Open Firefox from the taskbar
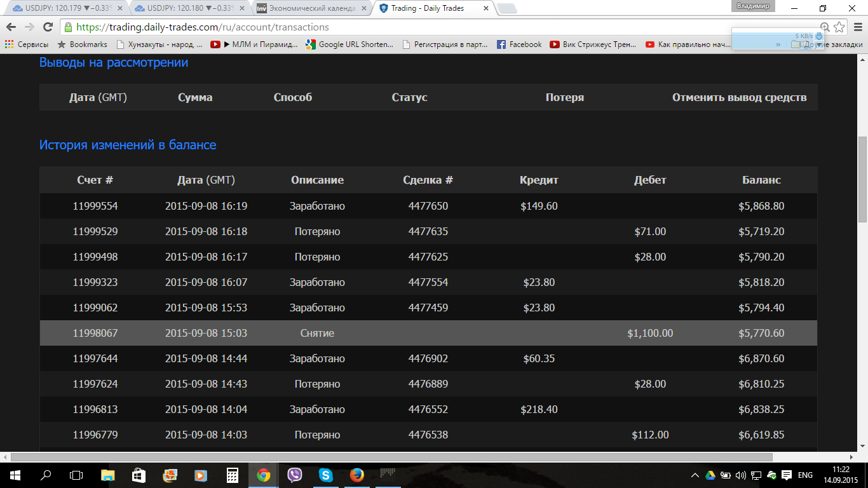Image resolution: width=868 pixels, height=488 pixels. (x=356, y=475)
